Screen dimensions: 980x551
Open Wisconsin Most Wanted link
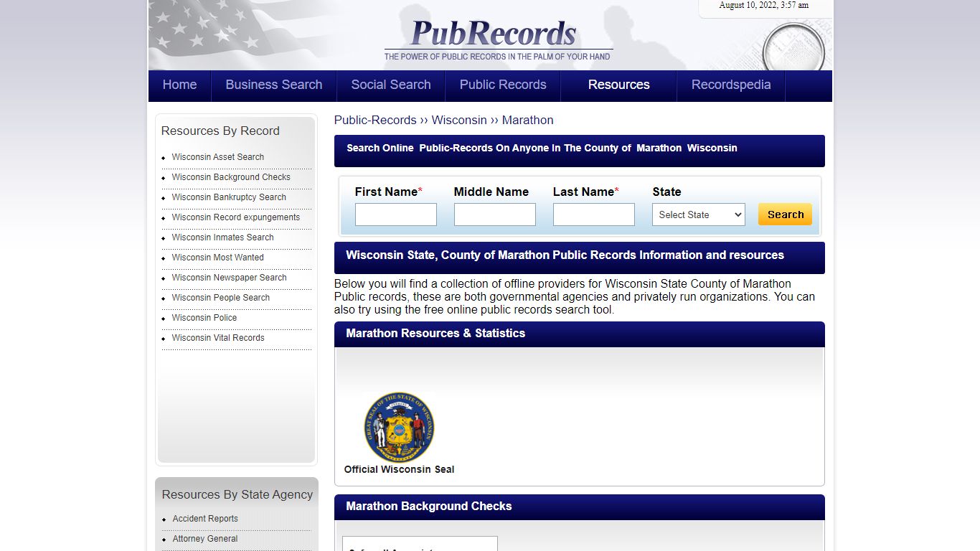pos(218,258)
